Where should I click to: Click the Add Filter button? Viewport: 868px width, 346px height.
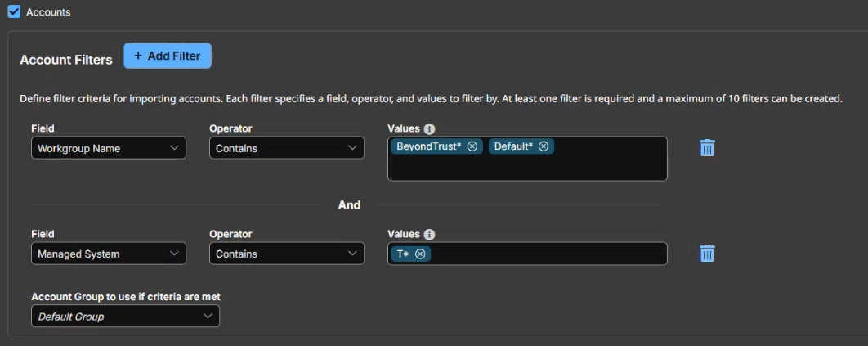point(168,56)
